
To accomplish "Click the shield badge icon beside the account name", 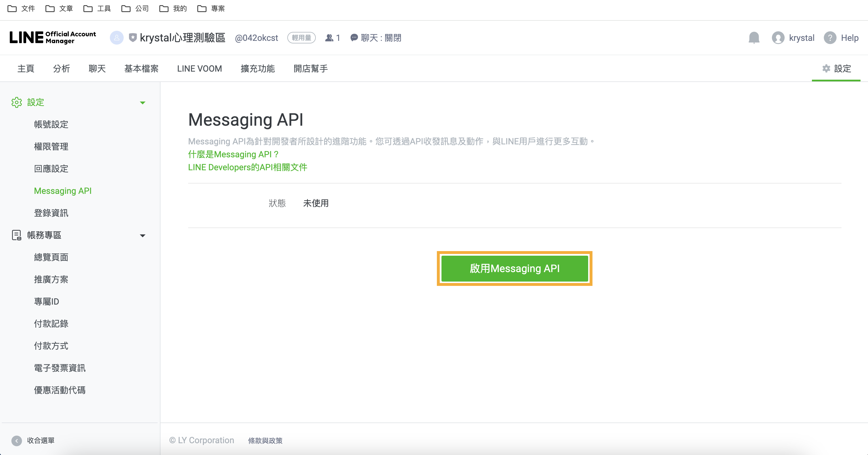I will click(133, 37).
